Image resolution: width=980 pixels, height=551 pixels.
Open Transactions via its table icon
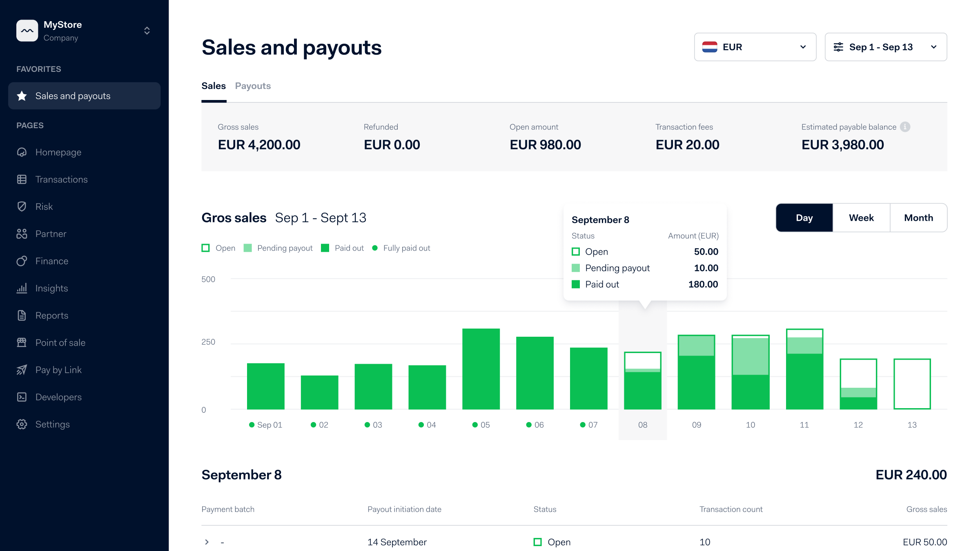click(22, 180)
